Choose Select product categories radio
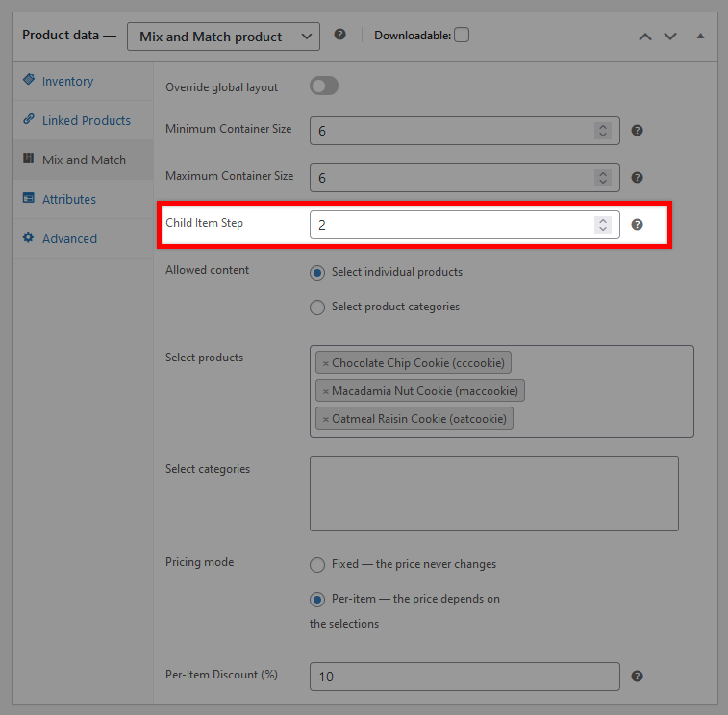Screen dimensions: 728x715 pos(317,308)
